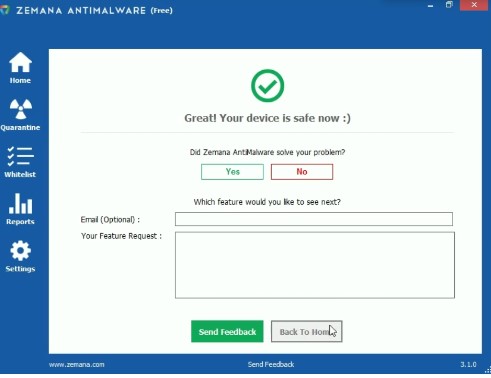Open the Whitelist section
491x378 pixels.
tap(20, 162)
